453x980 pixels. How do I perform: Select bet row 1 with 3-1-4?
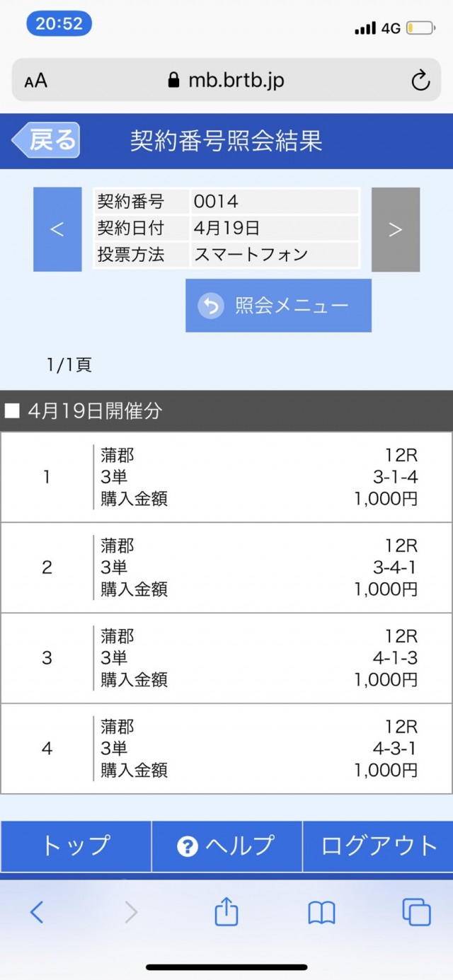pos(226,478)
